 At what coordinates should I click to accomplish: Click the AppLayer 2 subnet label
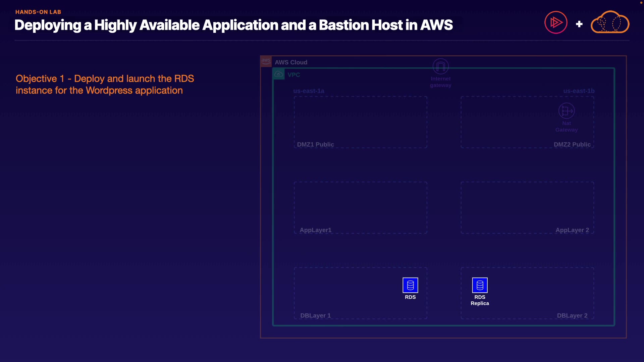point(572,230)
